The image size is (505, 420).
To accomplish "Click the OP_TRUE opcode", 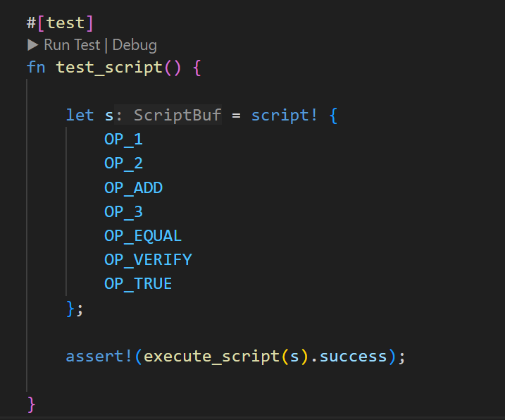I will [x=138, y=284].
